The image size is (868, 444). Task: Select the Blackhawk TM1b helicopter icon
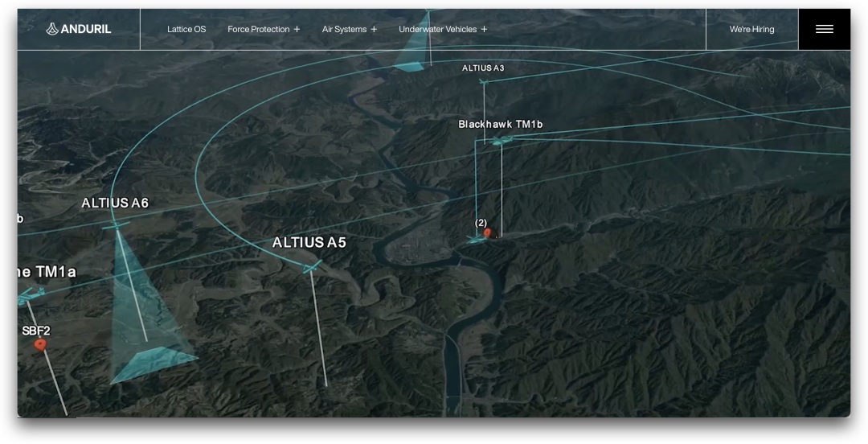click(x=502, y=141)
